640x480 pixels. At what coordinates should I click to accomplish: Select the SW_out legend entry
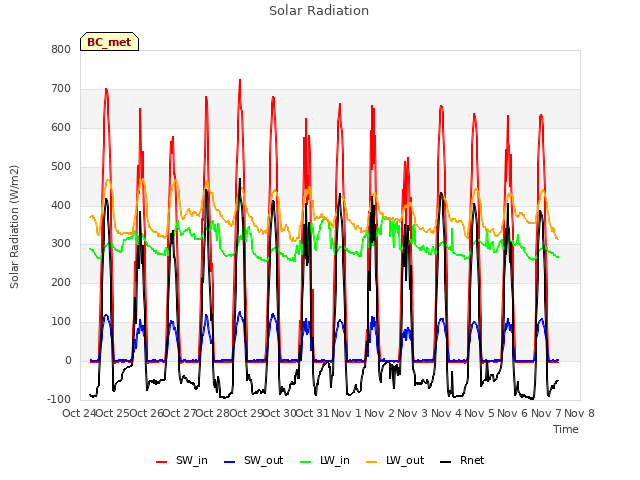[253, 460]
